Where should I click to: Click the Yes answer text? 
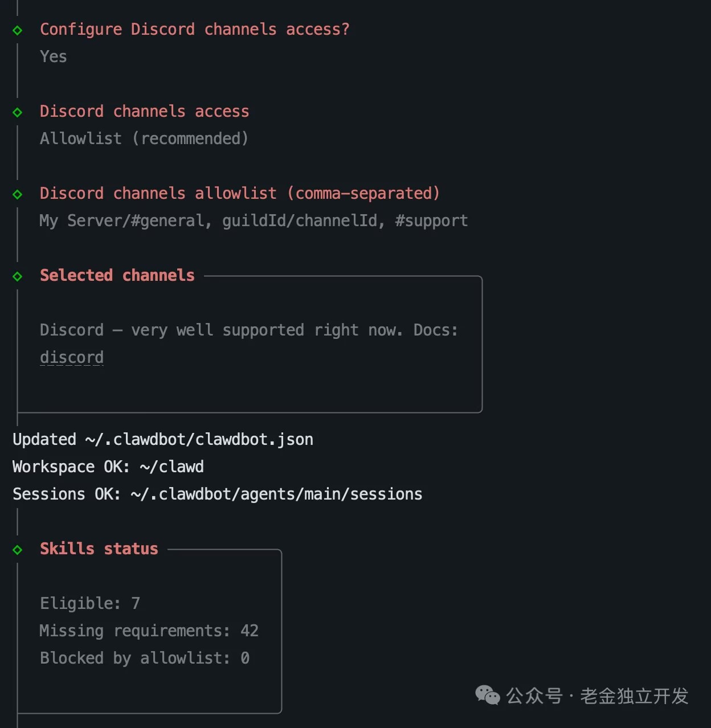[x=53, y=56]
